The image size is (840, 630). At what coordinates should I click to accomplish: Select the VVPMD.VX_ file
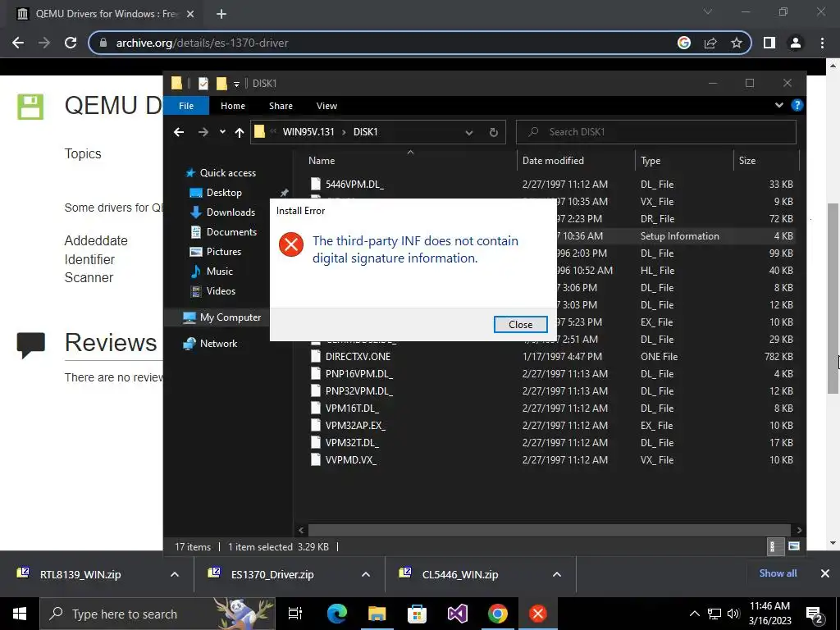(351, 459)
